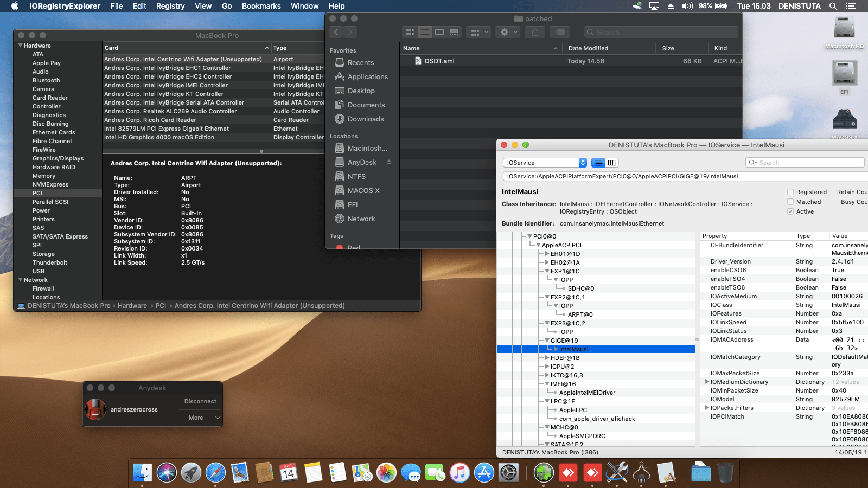
Task: Switch IORegistryExplorer to list view
Action: coord(598,163)
